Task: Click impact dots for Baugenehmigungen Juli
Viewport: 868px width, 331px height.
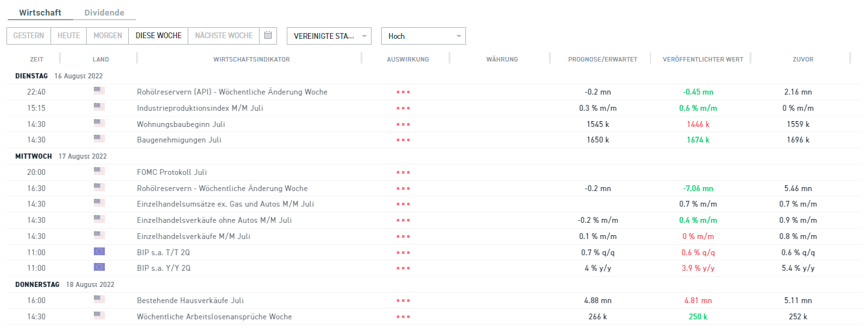Action: tap(403, 140)
